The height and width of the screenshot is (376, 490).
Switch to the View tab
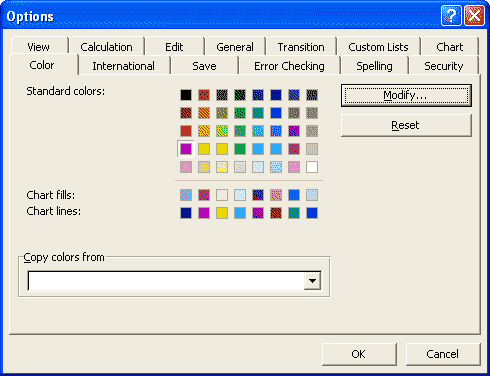[39, 47]
